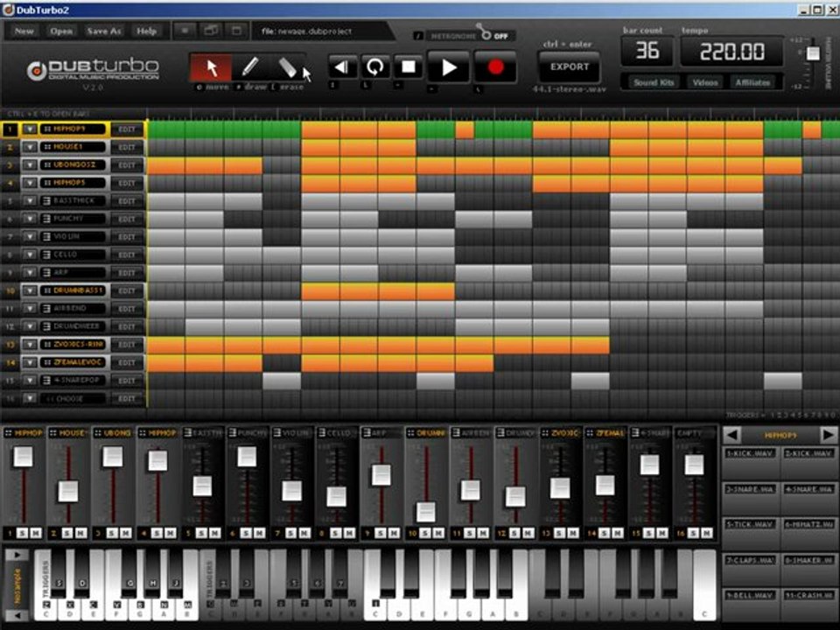Go to next sound kit with right arrow

coord(828,435)
